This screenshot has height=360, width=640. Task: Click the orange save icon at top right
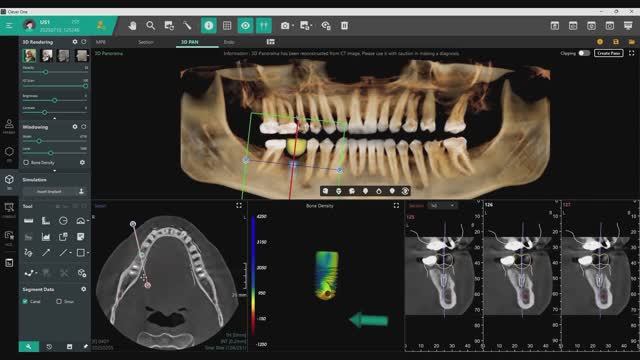[616, 42]
